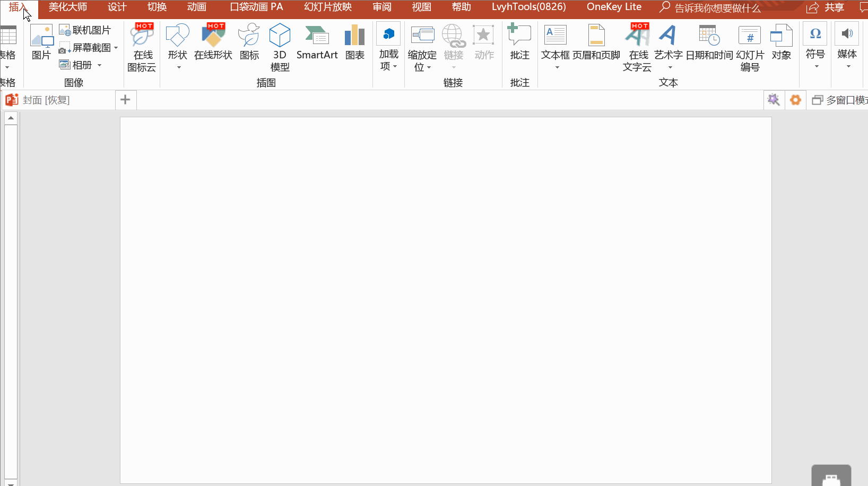Open the 帮助 help tab
This screenshot has width=868, height=486.
pyautogui.click(x=462, y=7)
